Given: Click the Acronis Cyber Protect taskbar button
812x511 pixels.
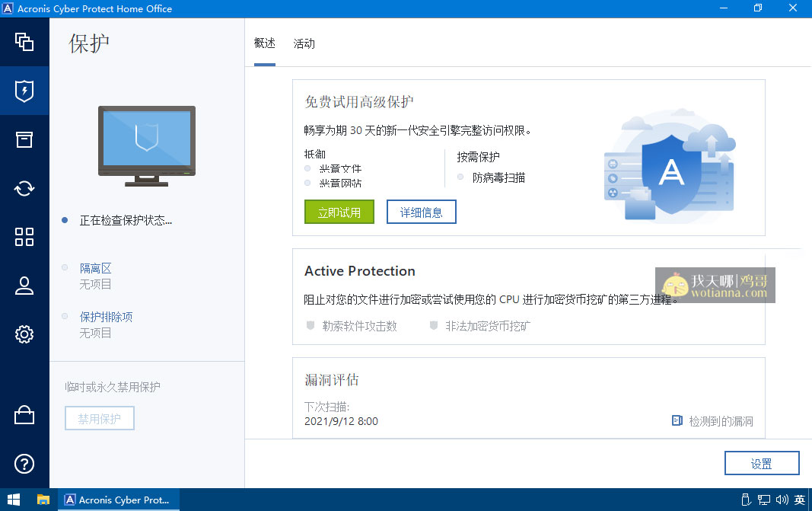Looking at the screenshot, I should [119, 500].
